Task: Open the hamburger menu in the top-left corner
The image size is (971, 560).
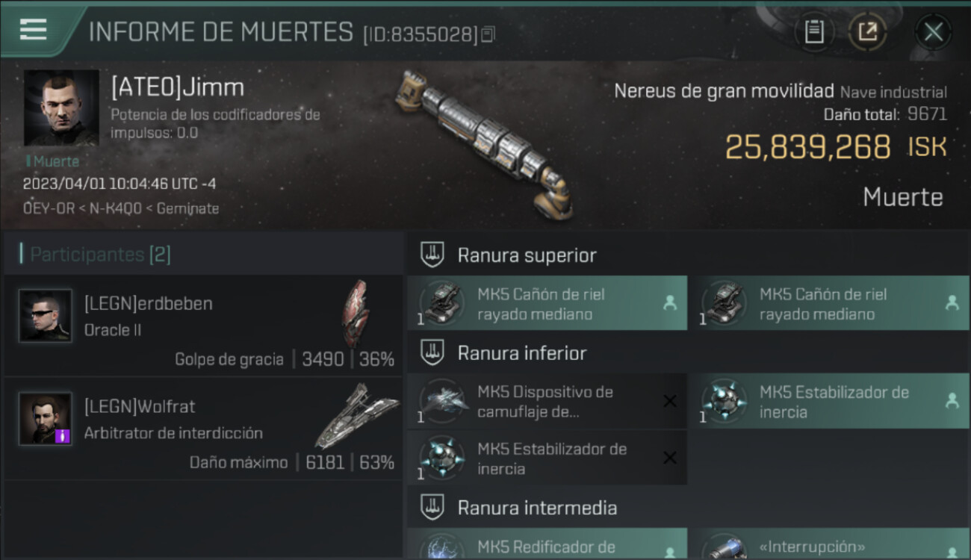Action: (x=34, y=29)
